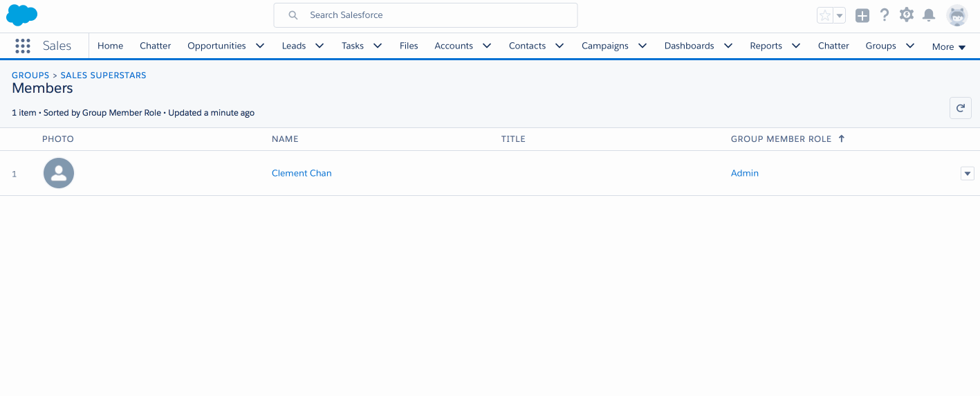Screen dimensions: 980x396
Task: Open the user profile avatar
Action: pos(956,15)
